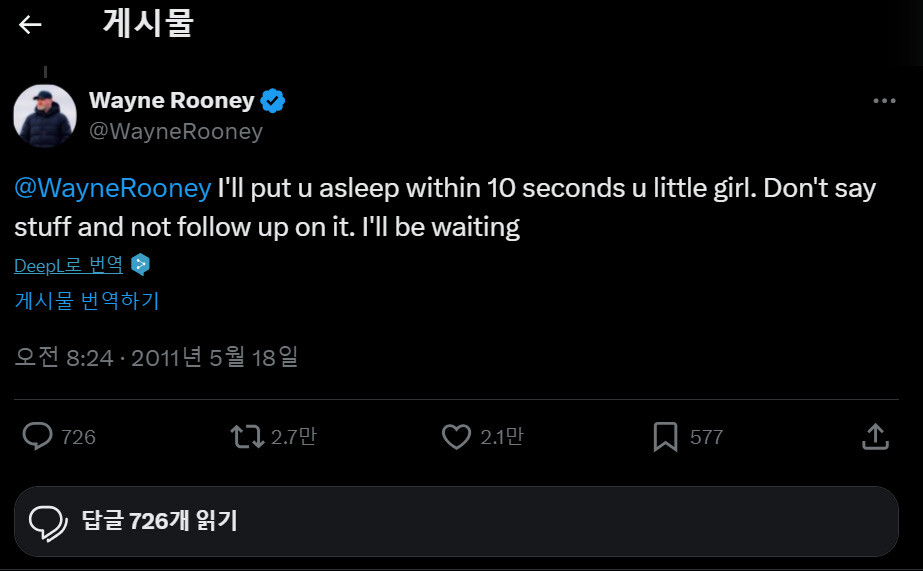The width and height of the screenshot is (923, 571).
Task: Click the chat bubbles icon in reply bar
Action: point(48,521)
